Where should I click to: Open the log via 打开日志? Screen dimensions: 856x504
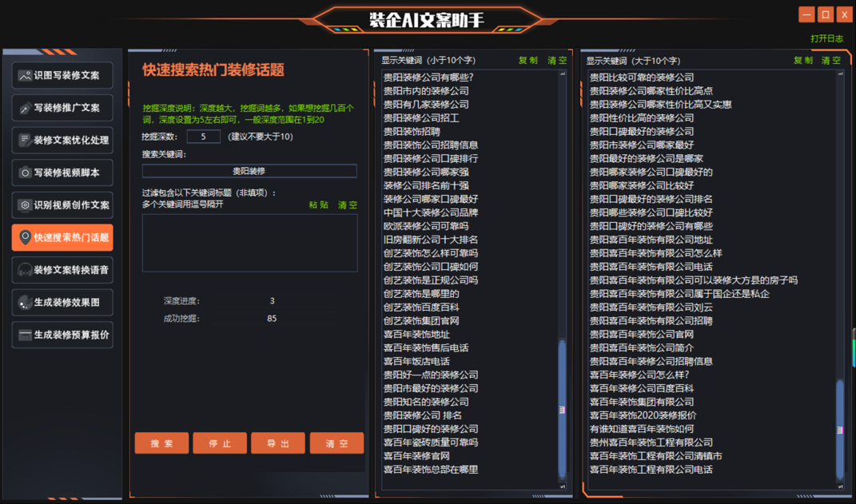826,38
